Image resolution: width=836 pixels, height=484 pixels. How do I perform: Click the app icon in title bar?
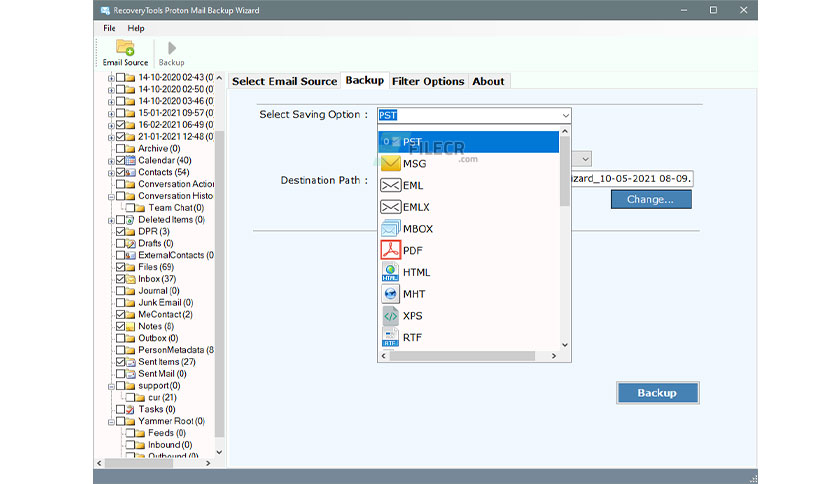[105, 10]
